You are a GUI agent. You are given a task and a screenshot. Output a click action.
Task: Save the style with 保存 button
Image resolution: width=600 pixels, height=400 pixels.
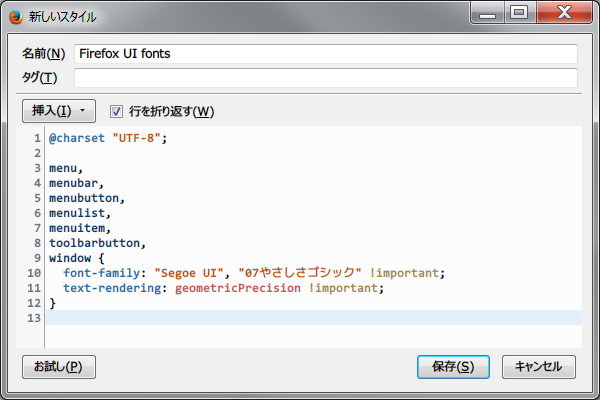453,366
